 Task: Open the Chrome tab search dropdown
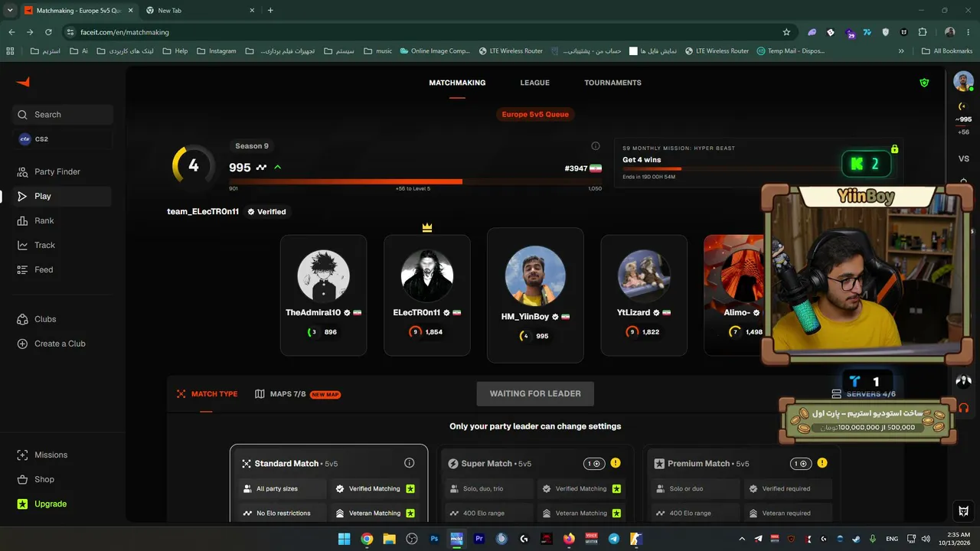tap(10, 11)
